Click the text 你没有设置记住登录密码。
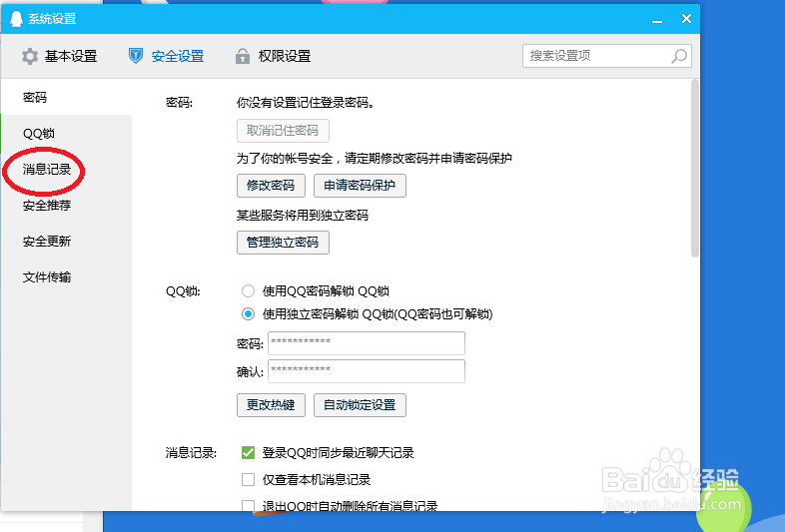The height and width of the screenshot is (532, 785). pos(306,103)
